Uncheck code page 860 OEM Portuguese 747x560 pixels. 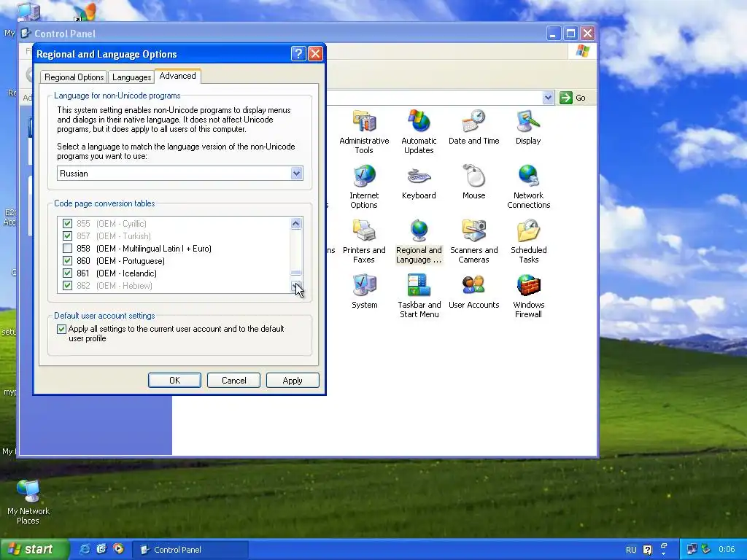coord(67,260)
